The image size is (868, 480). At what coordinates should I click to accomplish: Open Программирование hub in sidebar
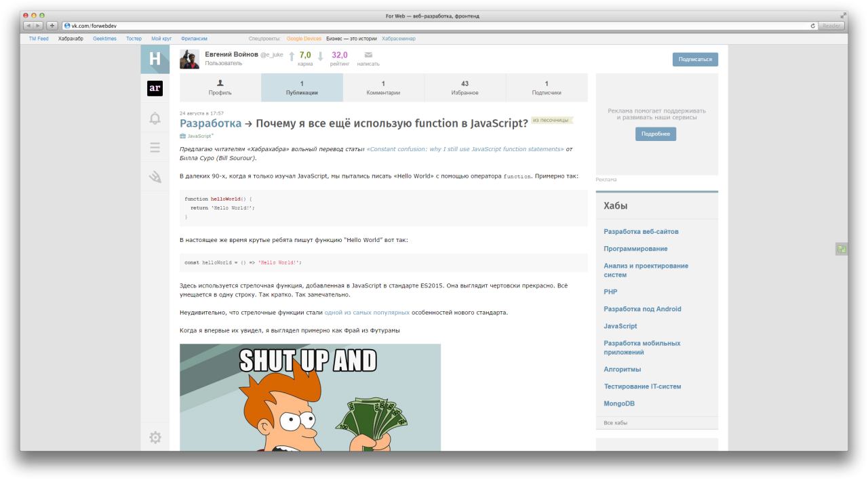tap(635, 249)
